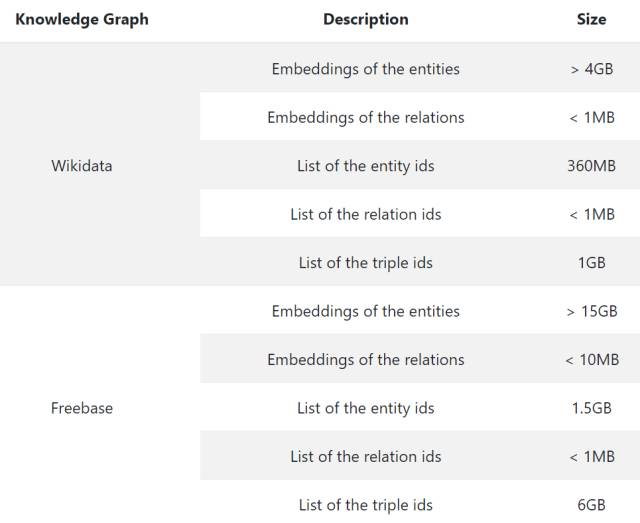Select Wikidata's List of the relation ids
This screenshot has height=523, width=640.
(366, 214)
